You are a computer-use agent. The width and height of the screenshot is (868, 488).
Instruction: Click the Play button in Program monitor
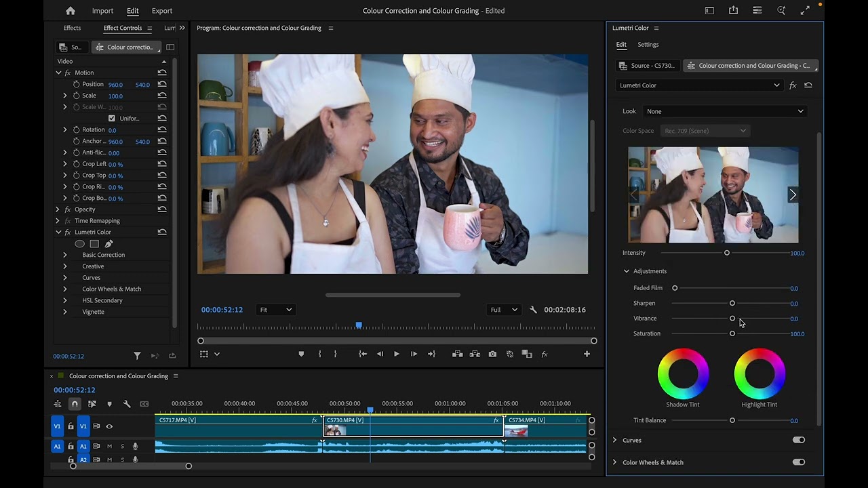point(397,354)
